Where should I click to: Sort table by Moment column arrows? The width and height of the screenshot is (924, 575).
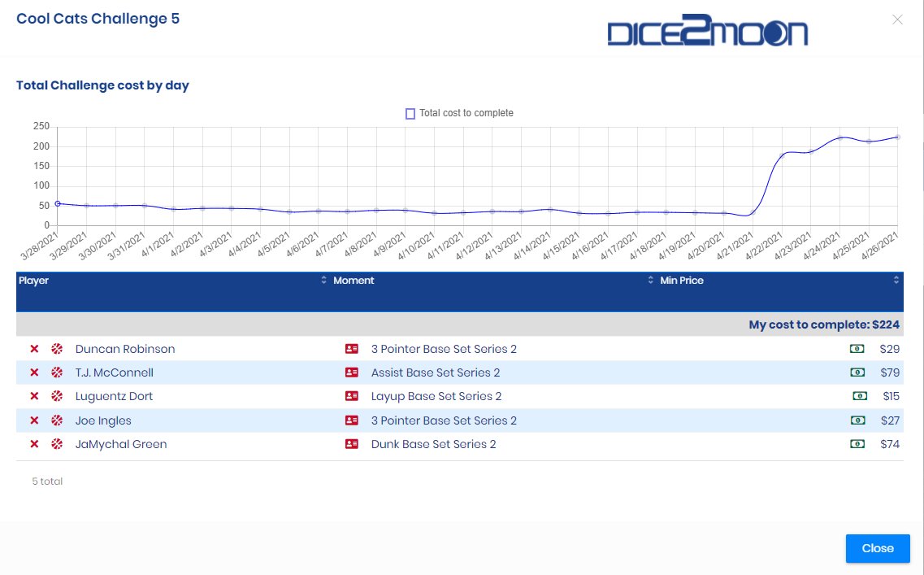(x=651, y=280)
